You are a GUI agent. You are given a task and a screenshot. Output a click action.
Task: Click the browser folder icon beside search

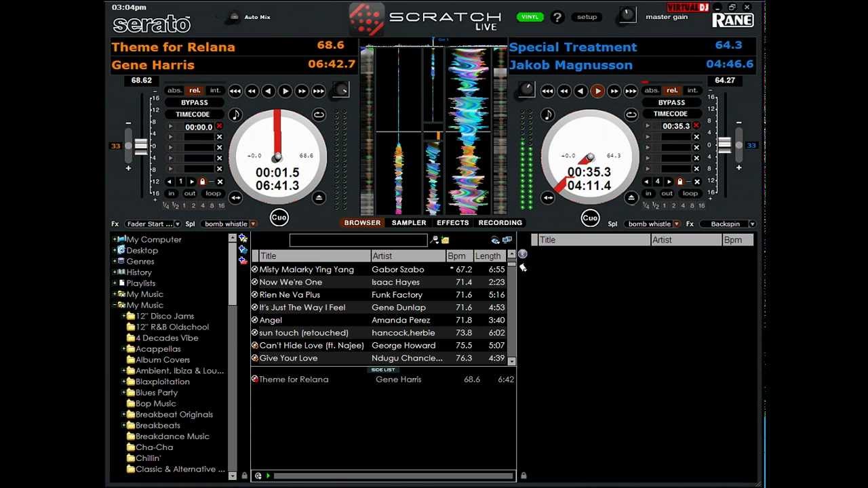point(445,240)
